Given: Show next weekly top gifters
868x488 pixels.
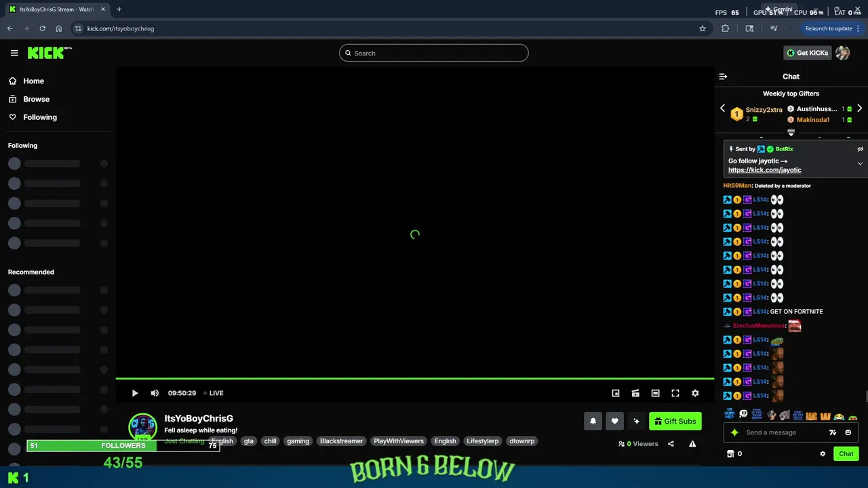Looking at the screenshot, I should pyautogui.click(x=859, y=108).
